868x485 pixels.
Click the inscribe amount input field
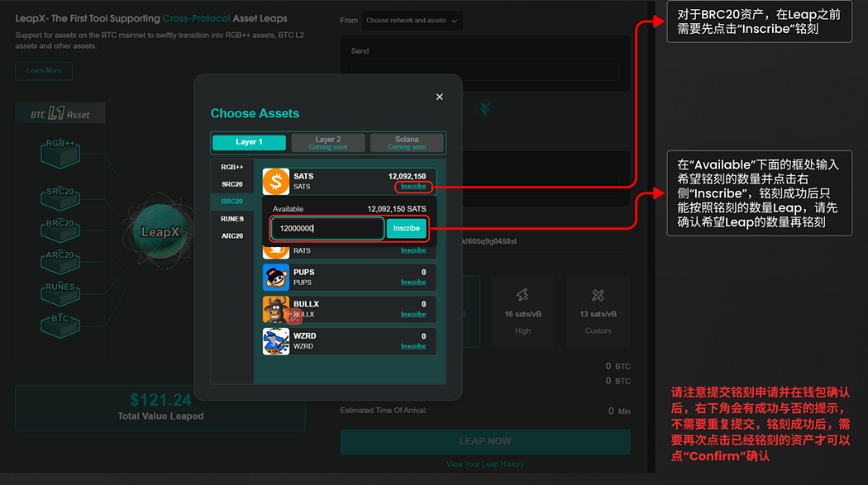pyautogui.click(x=327, y=228)
